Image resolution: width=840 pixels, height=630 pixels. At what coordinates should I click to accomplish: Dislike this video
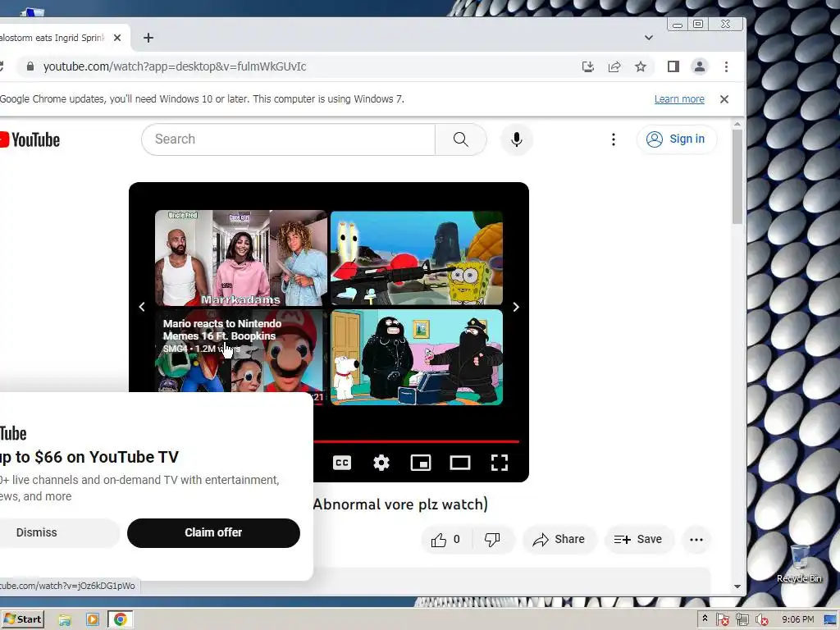pyautogui.click(x=493, y=540)
